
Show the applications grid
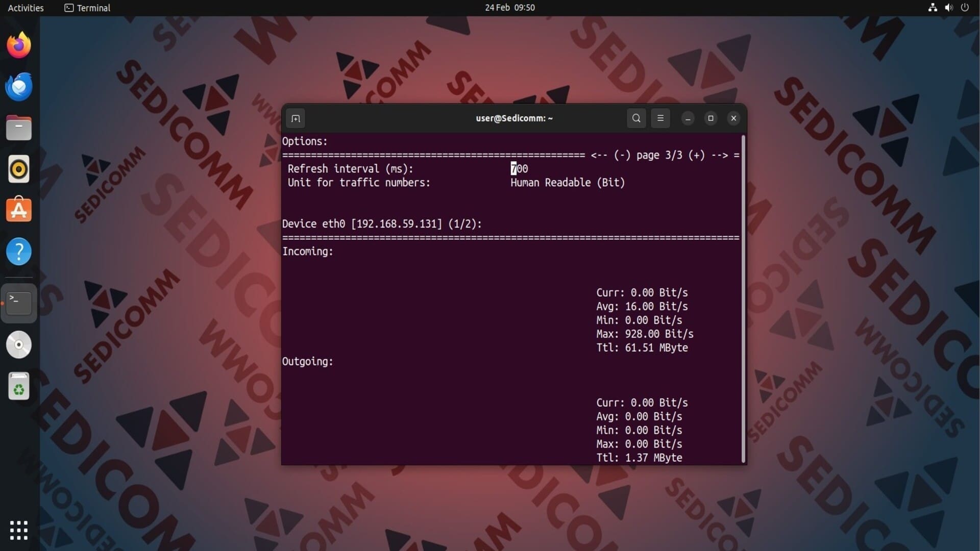[x=19, y=530]
